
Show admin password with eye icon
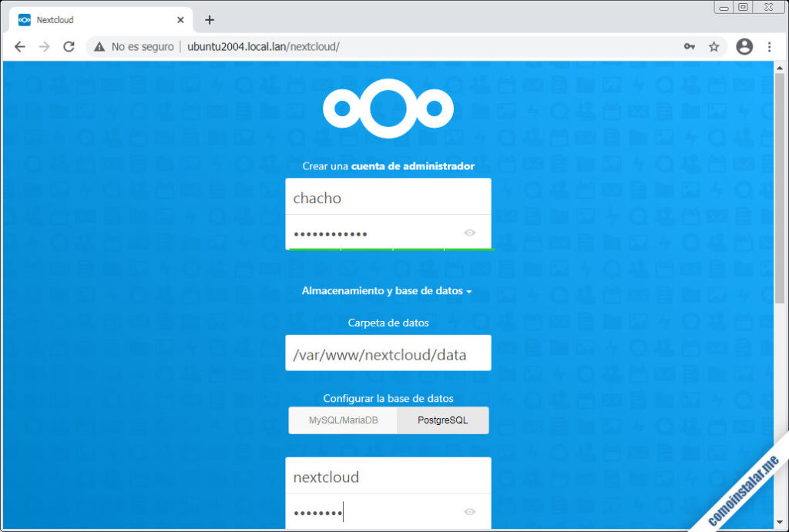point(470,233)
